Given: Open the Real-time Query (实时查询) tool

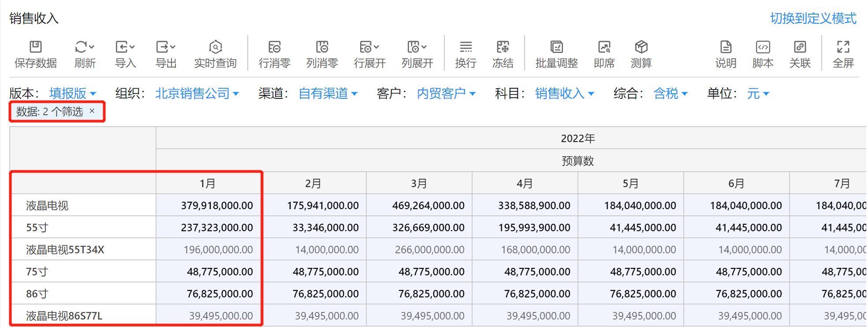Looking at the screenshot, I should (x=215, y=47).
